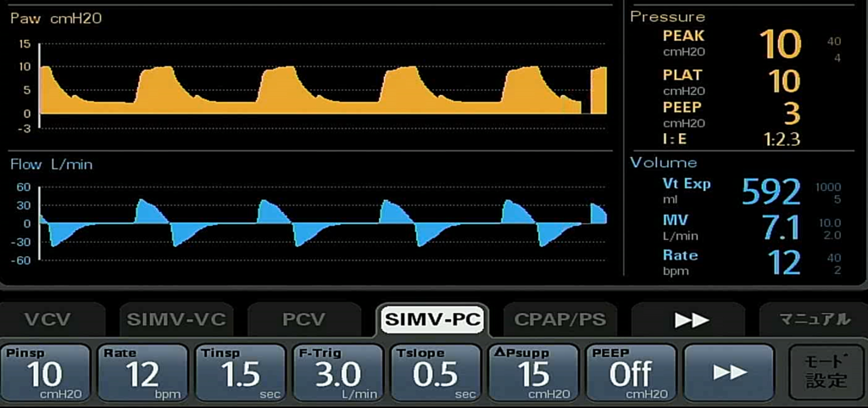Toggle the PEEP Off setting button
Viewport: 868px width, 408px height.
[631, 372]
